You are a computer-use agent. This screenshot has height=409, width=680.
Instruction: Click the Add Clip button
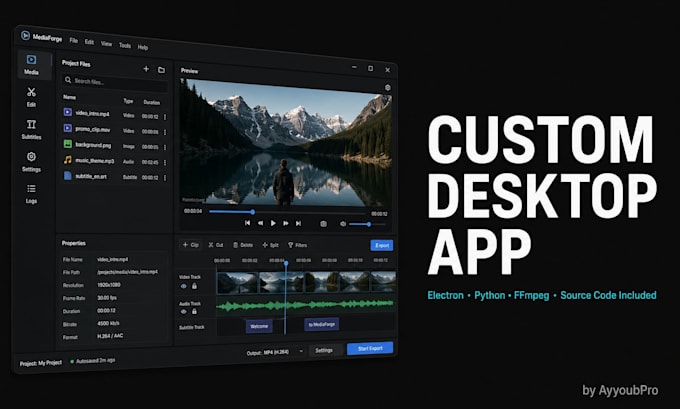pyautogui.click(x=190, y=245)
